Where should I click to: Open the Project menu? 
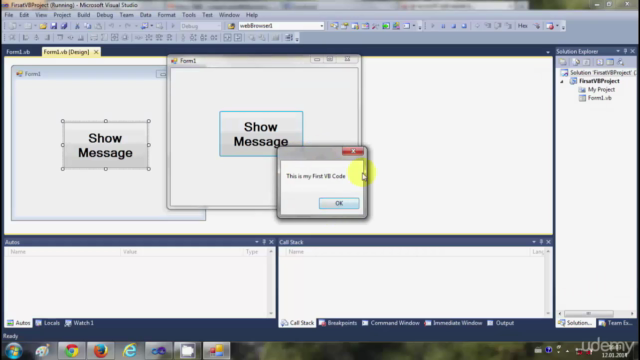coord(62,15)
